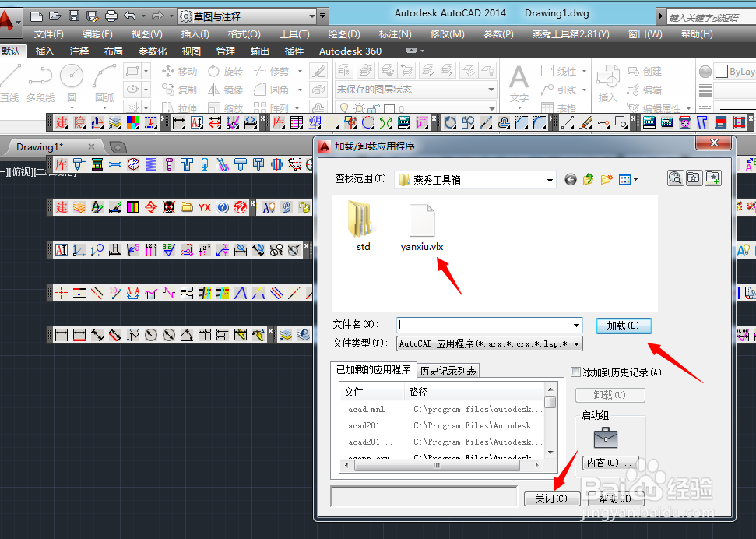Switch to the 注释 ribbon tab
The width and height of the screenshot is (756, 539).
[79, 51]
